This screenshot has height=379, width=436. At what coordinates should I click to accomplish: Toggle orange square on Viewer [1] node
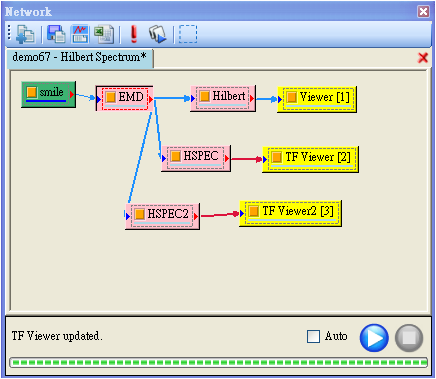(x=291, y=97)
